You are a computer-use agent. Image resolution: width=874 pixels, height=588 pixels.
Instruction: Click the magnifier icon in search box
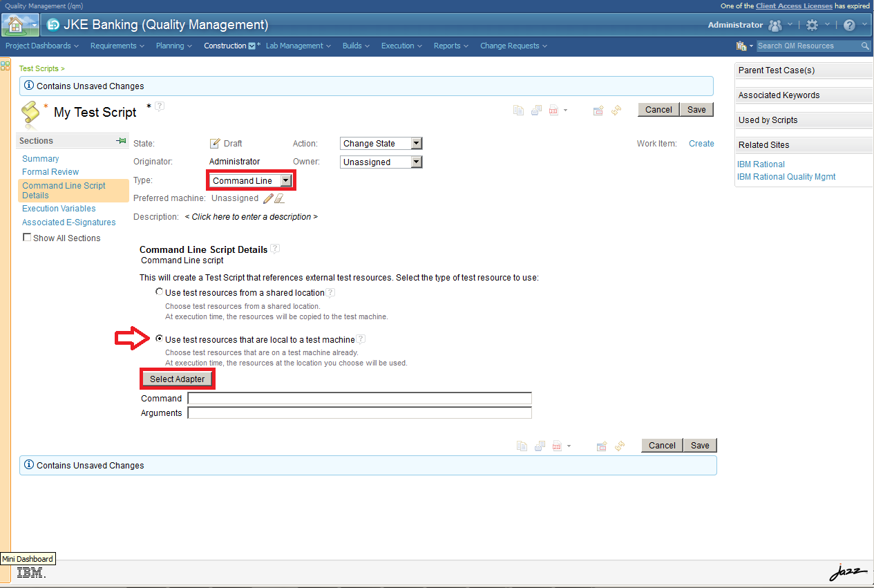coord(865,46)
